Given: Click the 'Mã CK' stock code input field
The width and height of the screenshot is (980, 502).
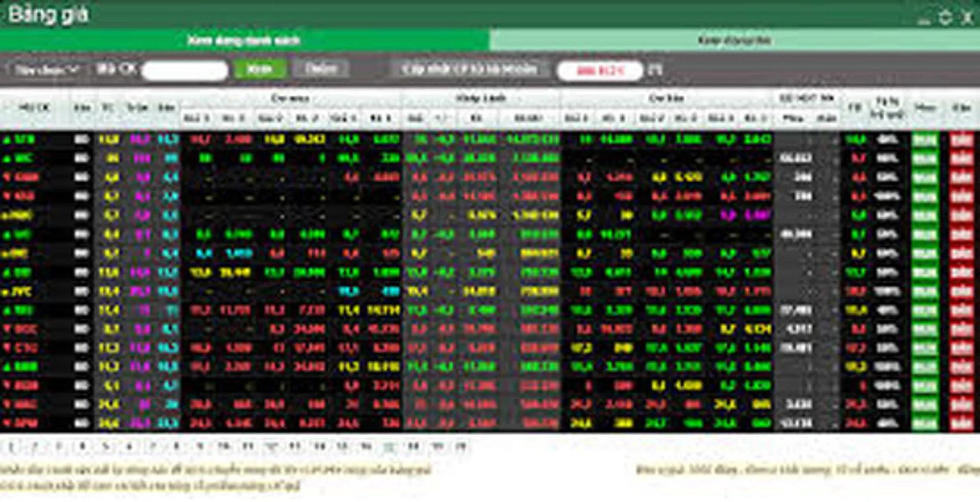Looking at the screenshot, I should click(185, 70).
